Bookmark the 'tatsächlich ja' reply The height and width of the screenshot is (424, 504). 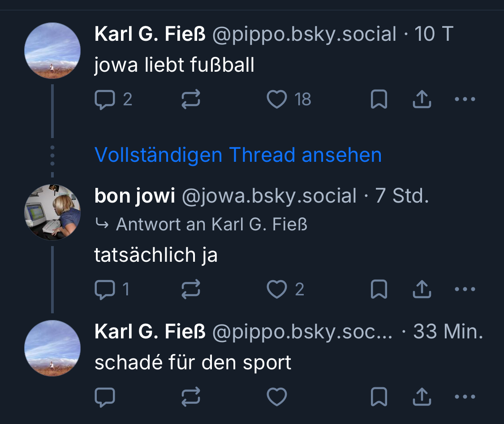click(x=379, y=290)
